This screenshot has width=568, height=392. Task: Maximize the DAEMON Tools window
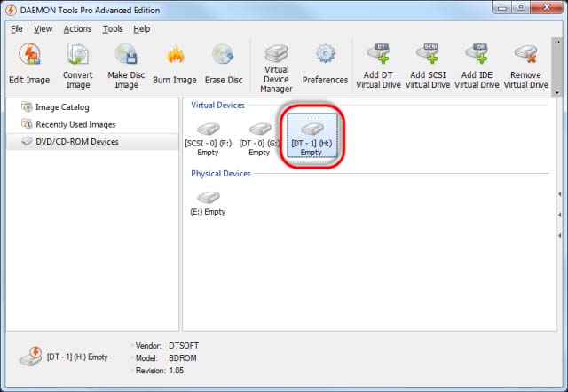pyautogui.click(x=521, y=7)
